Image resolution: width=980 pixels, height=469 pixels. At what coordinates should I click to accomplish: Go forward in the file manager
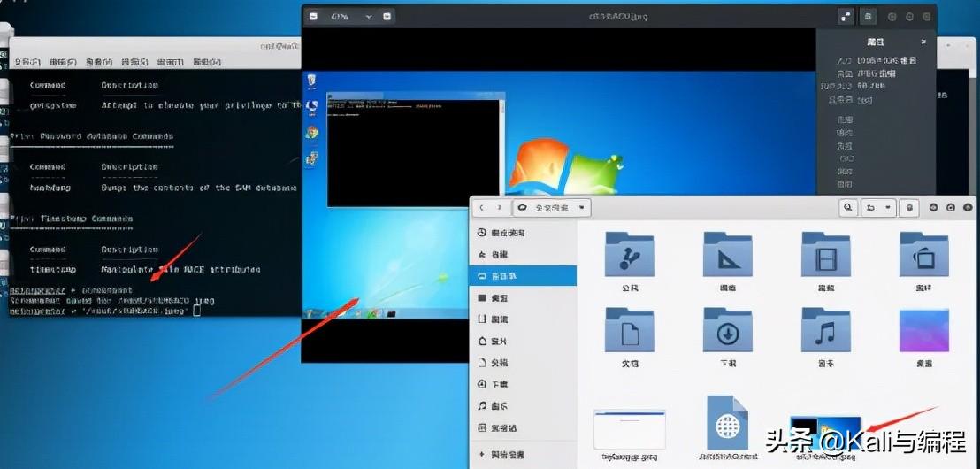pyautogui.click(x=499, y=207)
